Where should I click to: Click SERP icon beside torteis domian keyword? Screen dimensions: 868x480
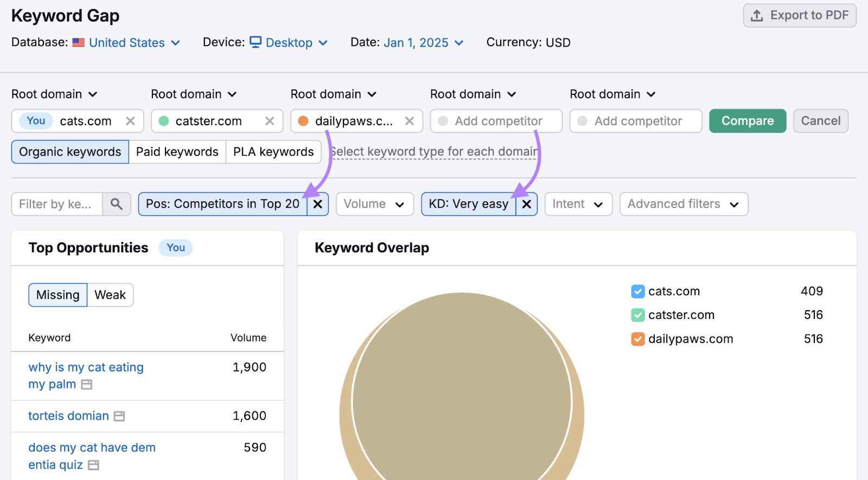[x=119, y=416]
